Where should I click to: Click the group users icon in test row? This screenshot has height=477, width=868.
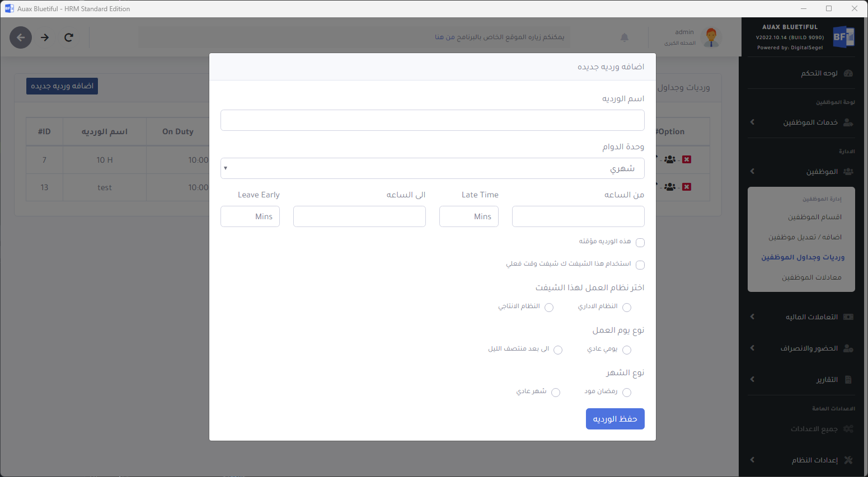(670, 187)
